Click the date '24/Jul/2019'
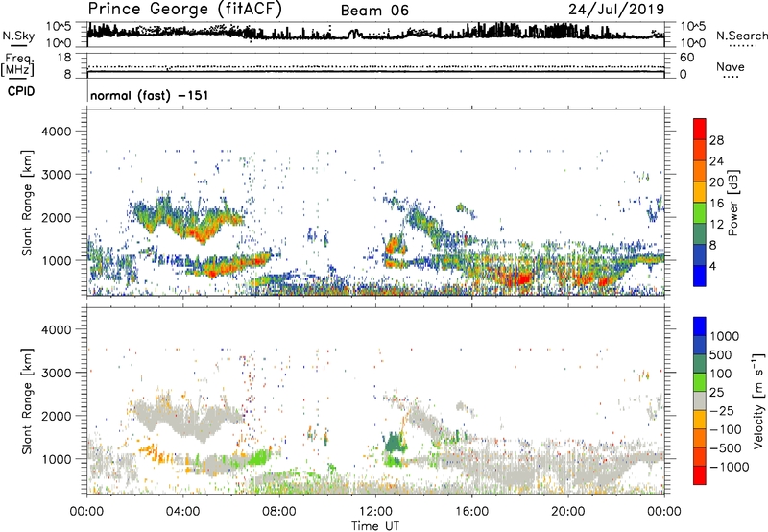The image size is (768, 532). 616,10
